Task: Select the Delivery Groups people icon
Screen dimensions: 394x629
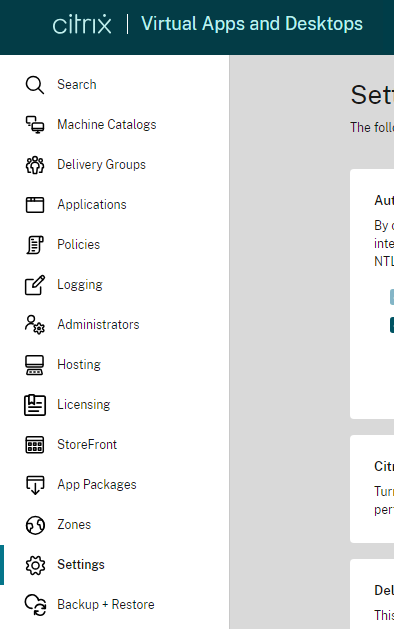Action: click(x=35, y=165)
